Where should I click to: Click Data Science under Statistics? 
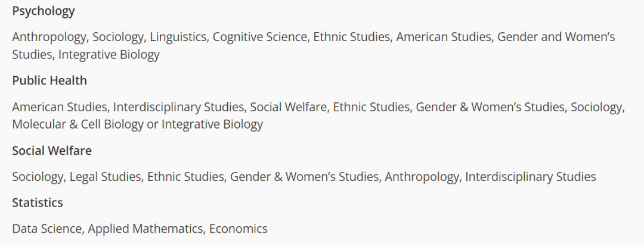(47, 229)
